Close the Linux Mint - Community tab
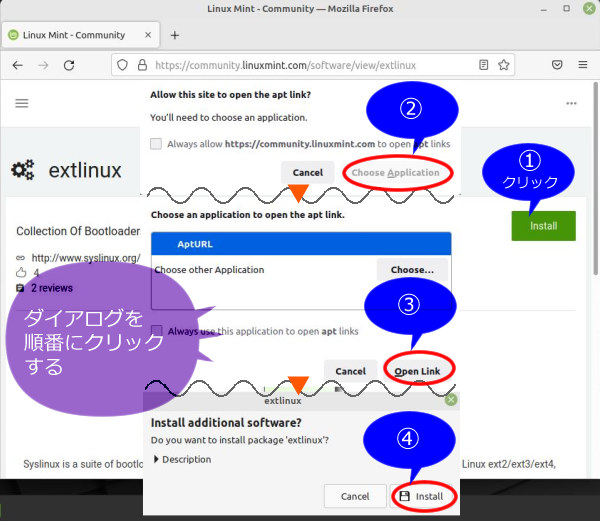Image resolution: width=600 pixels, height=521 pixels. (x=148, y=35)
